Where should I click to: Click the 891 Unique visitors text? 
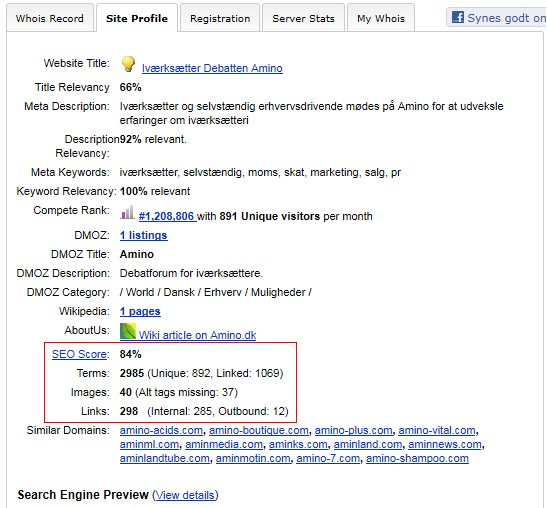tap(270, 216)
